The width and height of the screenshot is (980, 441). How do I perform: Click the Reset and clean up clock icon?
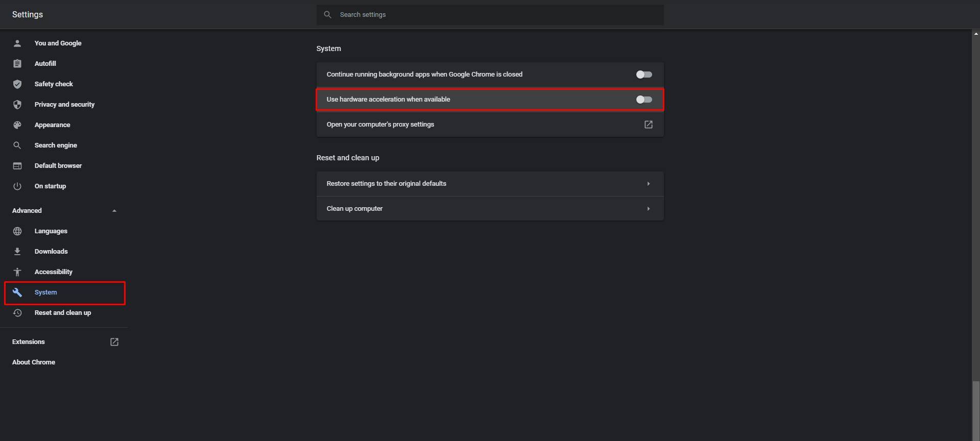[17, 312]
